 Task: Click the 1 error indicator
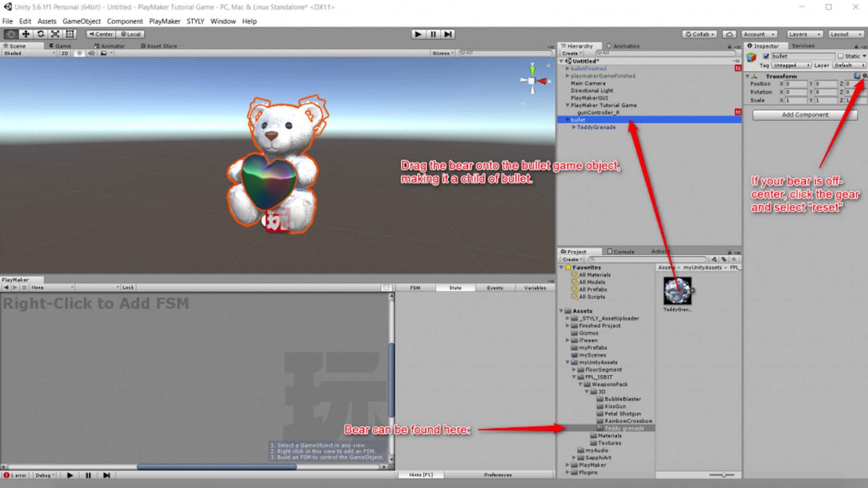pyautogui.click(x=15, y=475)
